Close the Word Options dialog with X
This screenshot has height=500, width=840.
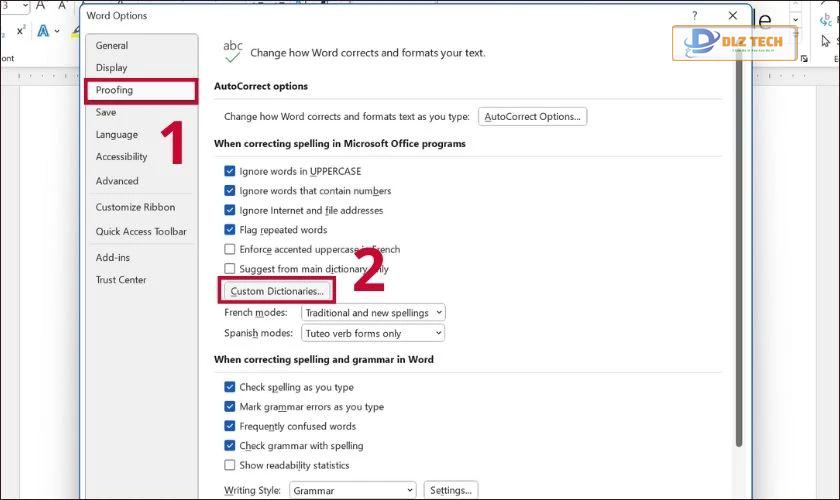pyautogui.click(x=732, y=16)
